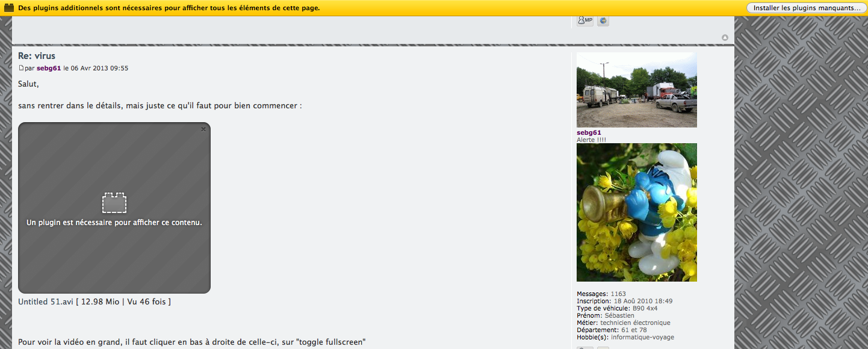Click the yellow plugin notification bar text
The image size is (868, 349).
pos(169,8)
